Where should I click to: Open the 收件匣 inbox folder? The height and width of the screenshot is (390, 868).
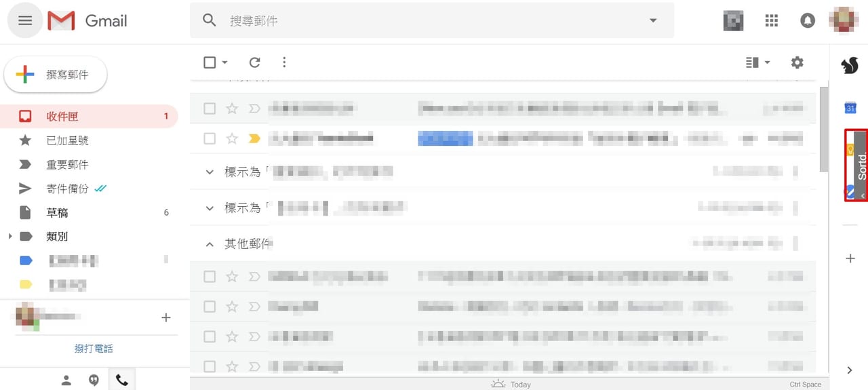pyautogui.click(x=89, y=116)
